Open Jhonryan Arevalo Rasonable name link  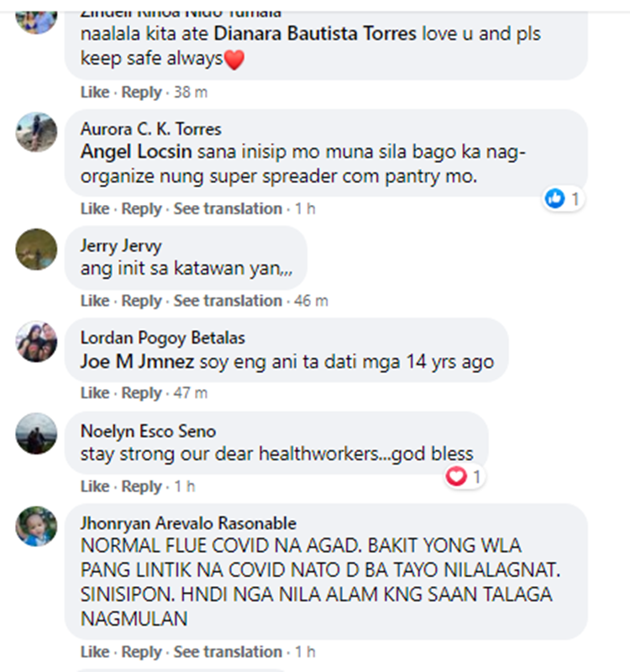(x=188, y=523)
